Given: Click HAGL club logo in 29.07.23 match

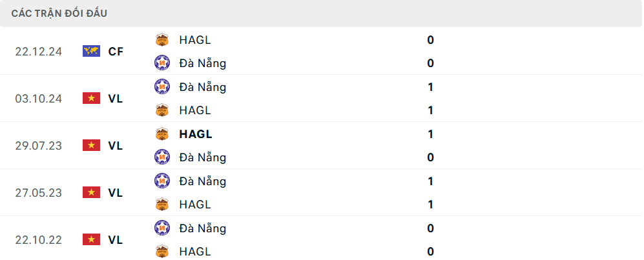Looking at the screenshot, I should coord(162,134).
